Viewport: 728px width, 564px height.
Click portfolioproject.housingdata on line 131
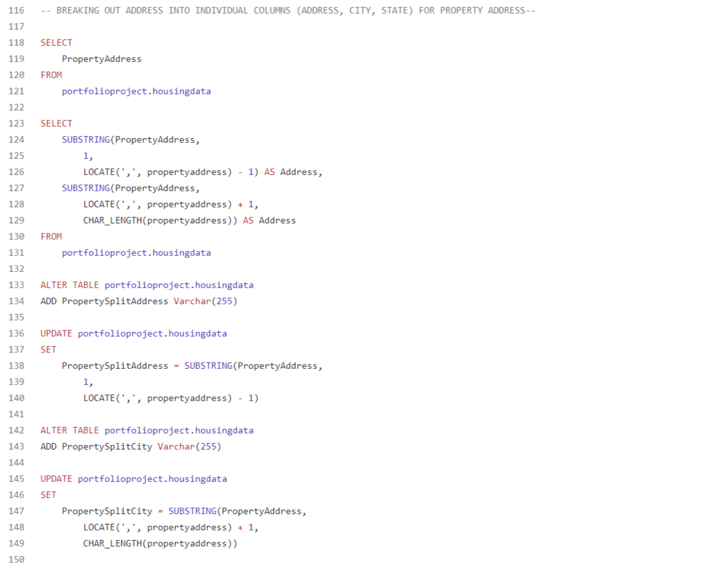coord(136,253)
